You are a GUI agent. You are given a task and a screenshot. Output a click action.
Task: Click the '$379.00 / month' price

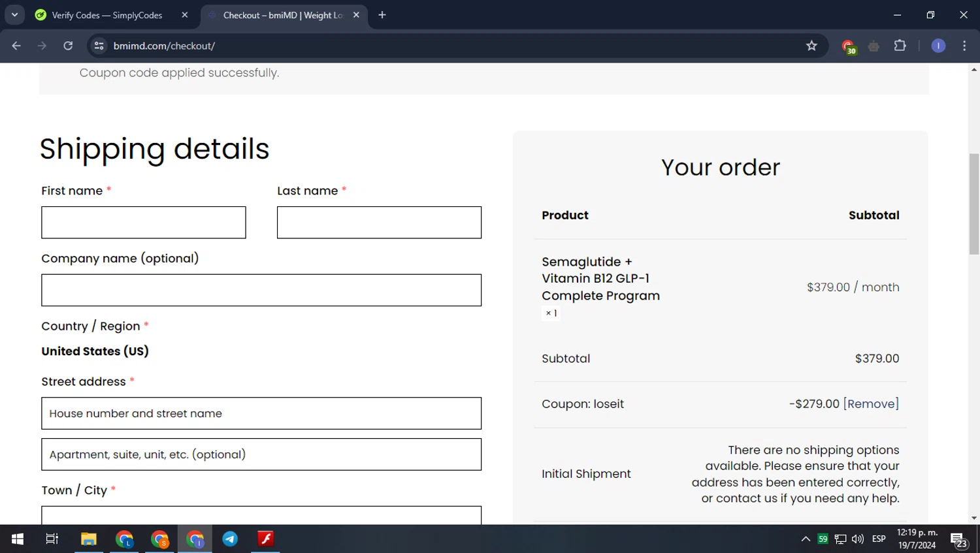853,287
